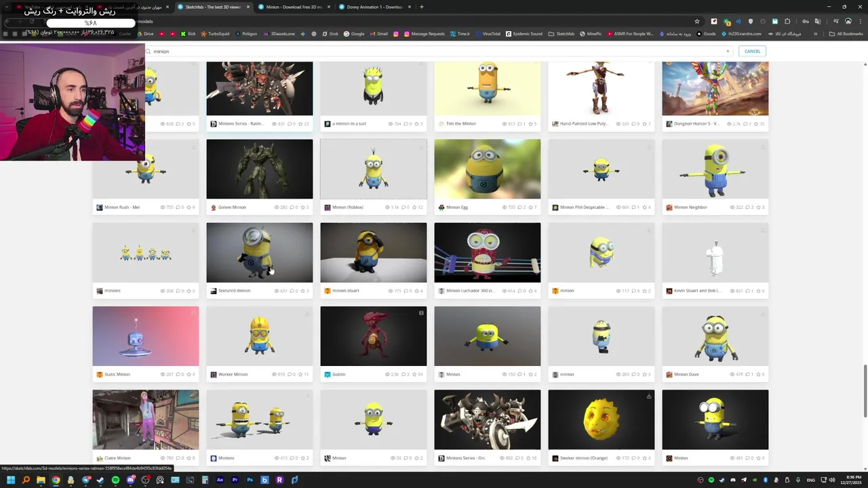Open the Minions Series - Orc thumbnail

click(488, 420)
